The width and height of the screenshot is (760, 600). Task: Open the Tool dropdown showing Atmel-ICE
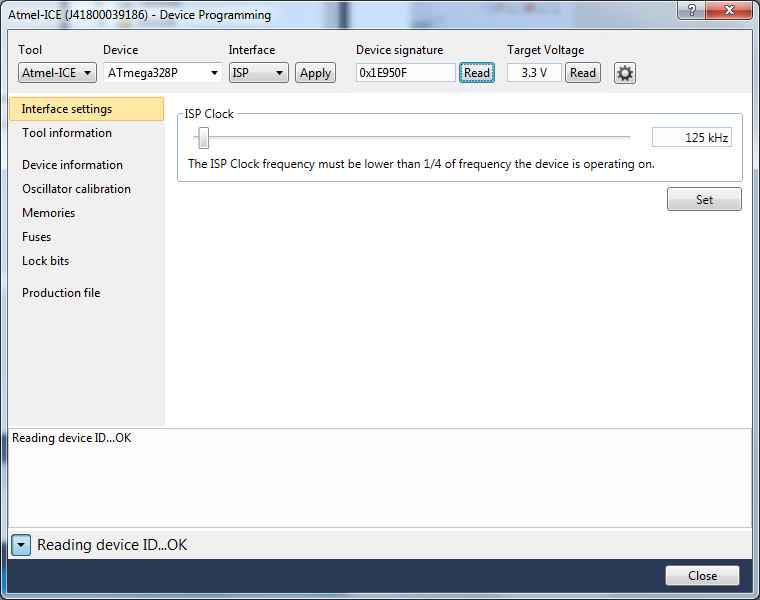[x=57, y=73]
